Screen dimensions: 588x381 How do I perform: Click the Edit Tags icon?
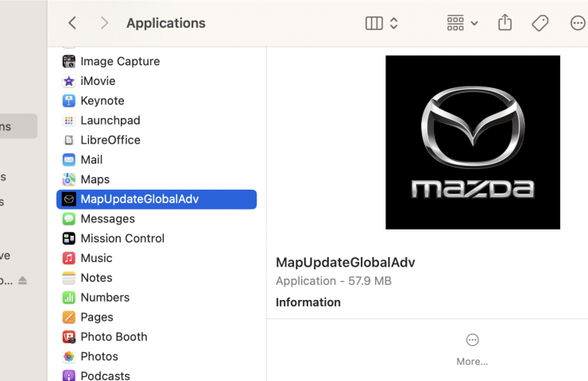540,23
